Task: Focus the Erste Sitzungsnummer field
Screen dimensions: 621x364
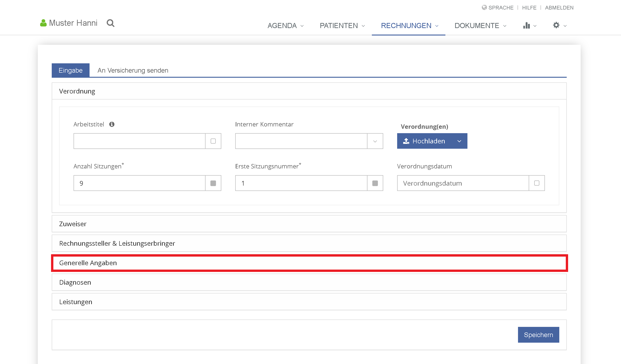Action: pos(301,183)
